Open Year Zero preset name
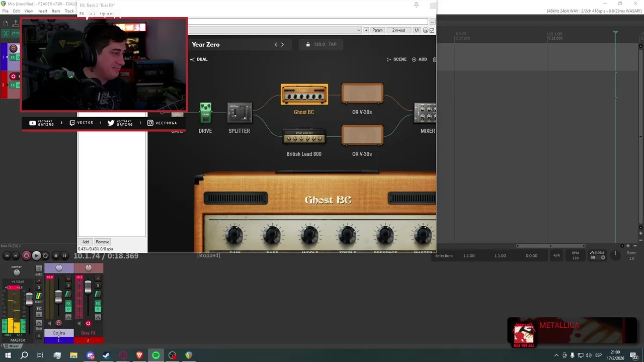Viewport: 644px width, 362px height. [x=206, y=44]
